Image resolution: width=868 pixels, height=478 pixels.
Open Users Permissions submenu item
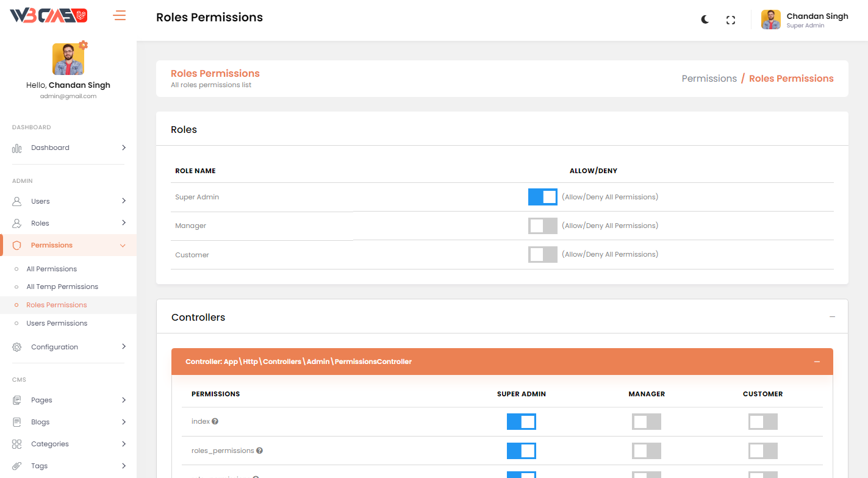pyautogui.click(x=57, y=323)
